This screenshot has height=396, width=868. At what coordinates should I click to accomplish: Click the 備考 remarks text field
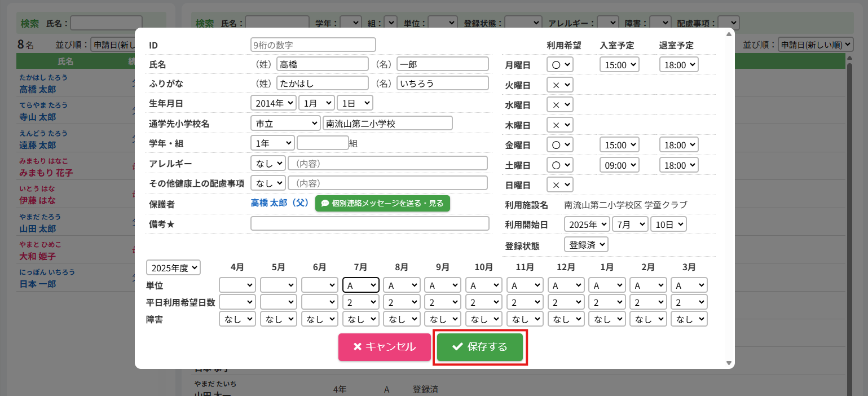click(x=369, y=223)
